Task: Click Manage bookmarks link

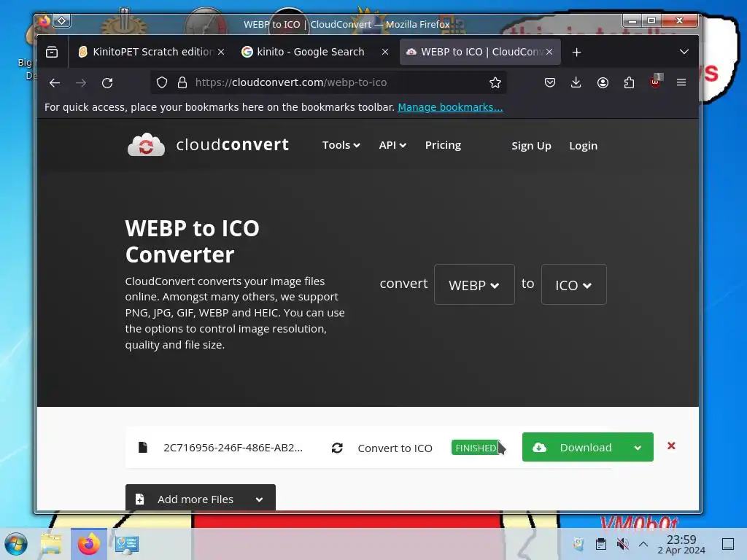Action: (450, 108)
